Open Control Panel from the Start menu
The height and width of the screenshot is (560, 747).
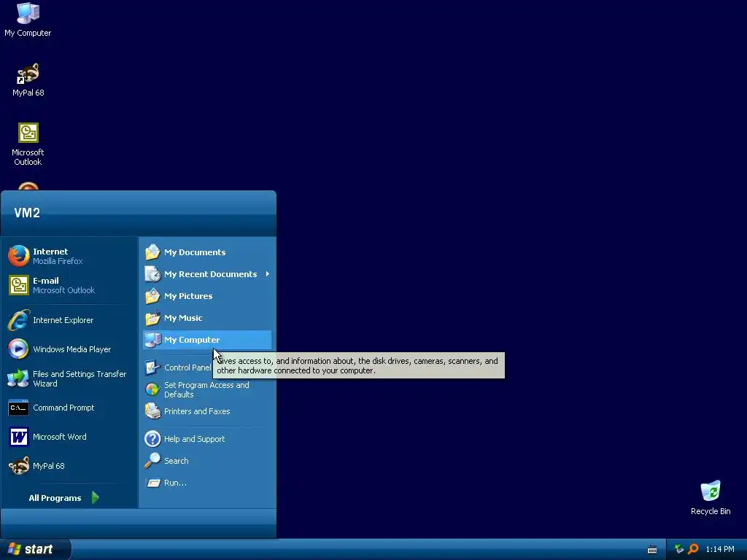178,367
